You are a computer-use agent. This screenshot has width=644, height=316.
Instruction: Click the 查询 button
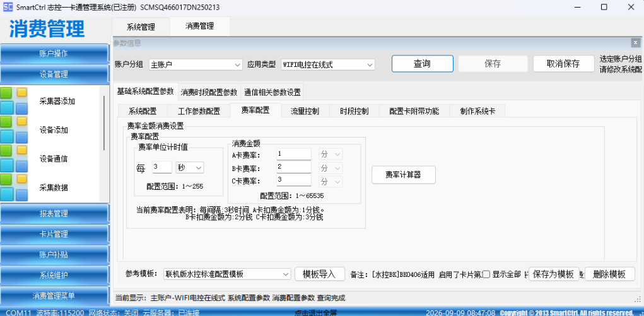[422, 64]
